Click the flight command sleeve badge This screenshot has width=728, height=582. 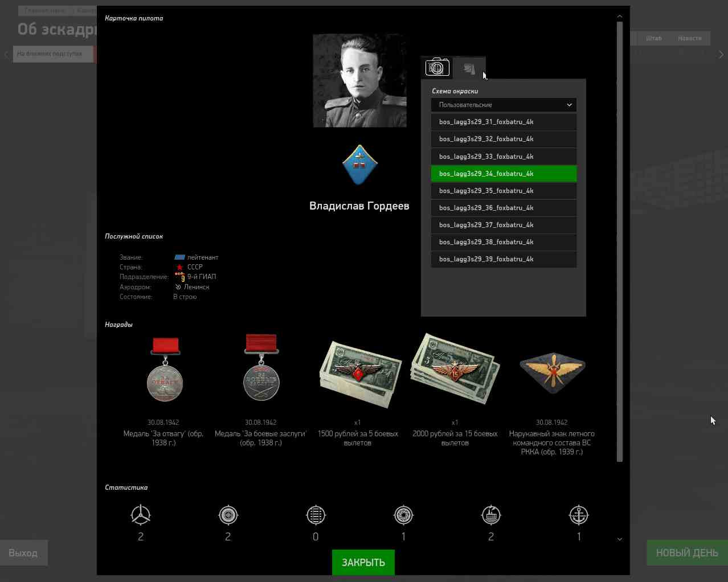coord(552,372)
